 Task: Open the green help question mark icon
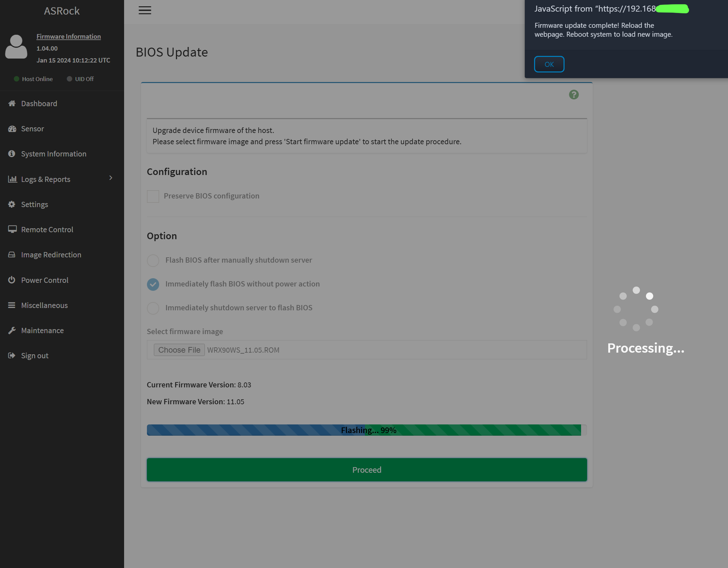pos(573,95)
